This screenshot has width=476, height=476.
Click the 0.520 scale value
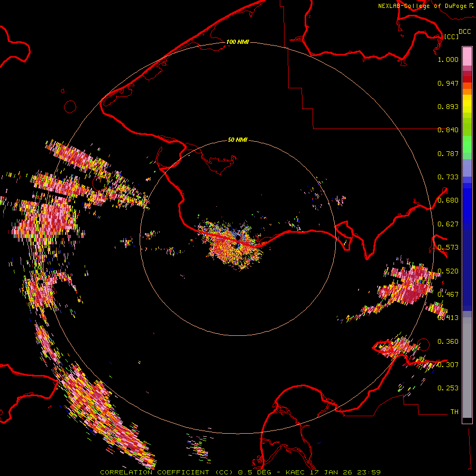(448, 271)
